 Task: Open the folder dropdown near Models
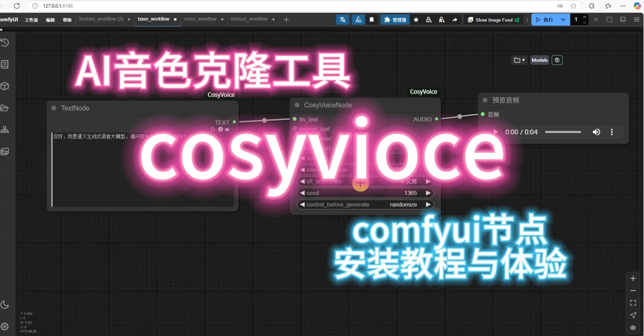click(x=519, y=60)
